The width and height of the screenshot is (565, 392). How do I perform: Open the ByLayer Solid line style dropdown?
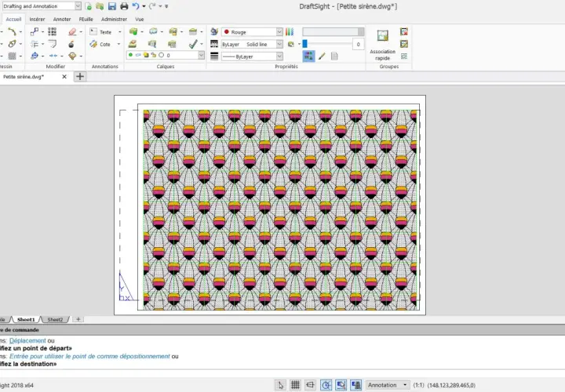(252, 44)
